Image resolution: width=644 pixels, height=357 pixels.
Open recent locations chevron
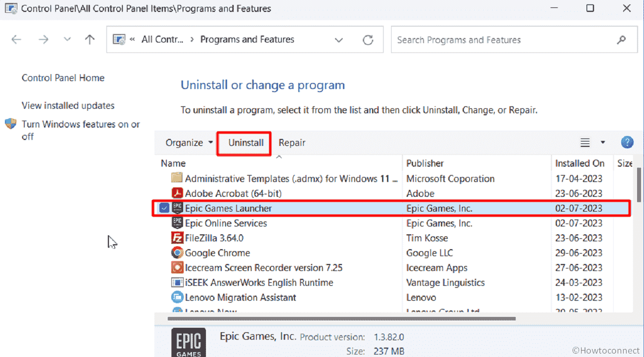[x=68, y=40]
